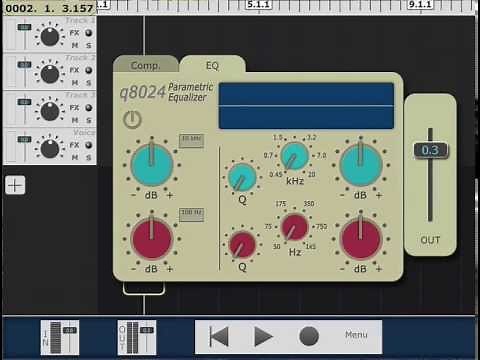This screenshot has height=360, width=480.
Task: Click the 0002. 1. 3.157 position counter
Action: click(49, 8)
